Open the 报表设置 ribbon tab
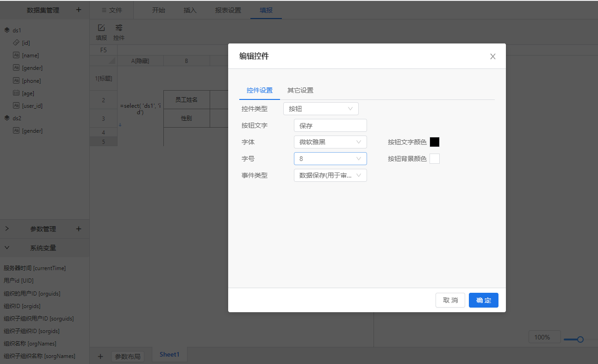The image size is (598, 364). click(228, 10)
